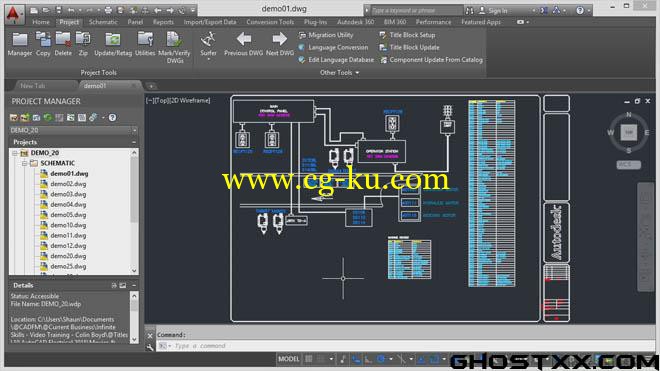Viewport: 660px width, 371px height.
Task: Go to Next DWG
Action: click(x=280, y=44)
